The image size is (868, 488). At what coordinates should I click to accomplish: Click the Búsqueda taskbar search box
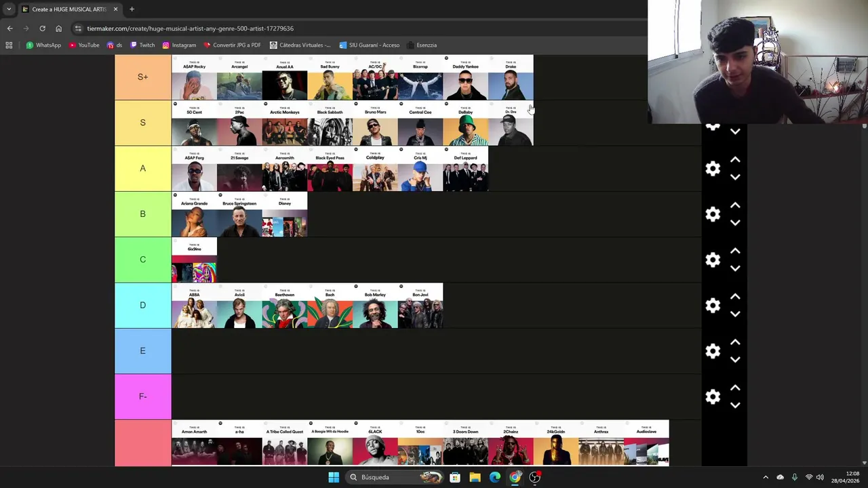tap(396, 477)
